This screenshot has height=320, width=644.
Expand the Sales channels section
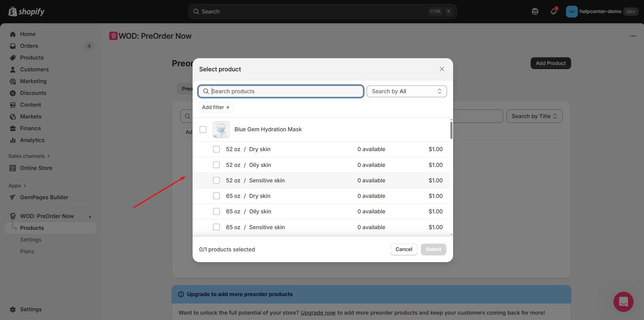(29, 156)
